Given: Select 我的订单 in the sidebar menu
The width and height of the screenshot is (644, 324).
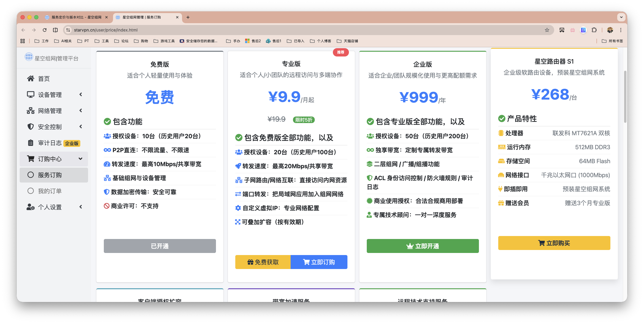Looking at the screenshot, I should [49, 191].
